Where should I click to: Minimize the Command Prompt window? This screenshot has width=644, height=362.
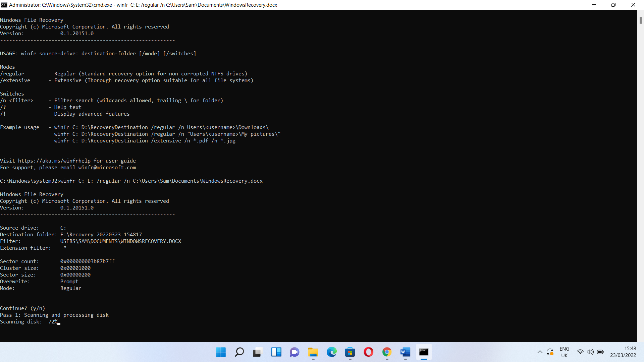[x=594, y=5]
